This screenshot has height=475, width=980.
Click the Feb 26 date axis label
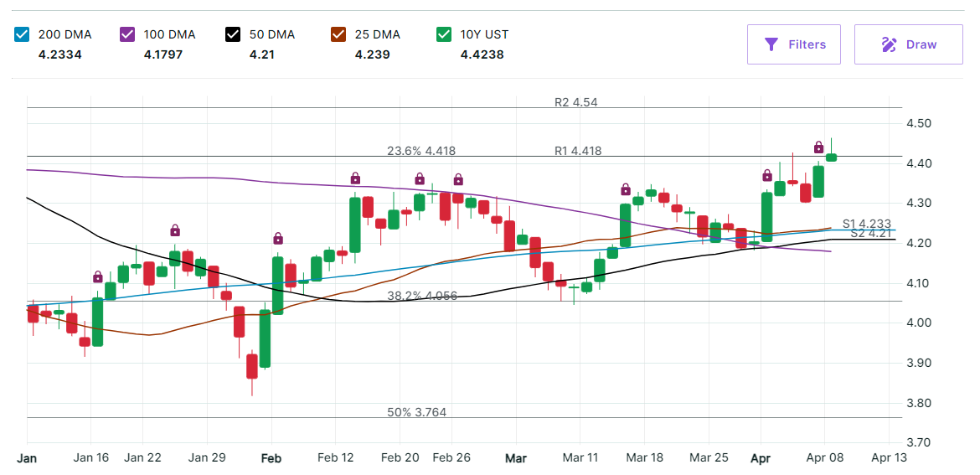[451, 457]
